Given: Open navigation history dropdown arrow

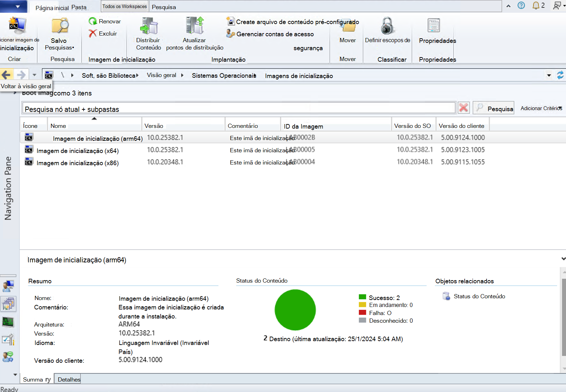Looking at the screenshot, I should click(34, 75).
